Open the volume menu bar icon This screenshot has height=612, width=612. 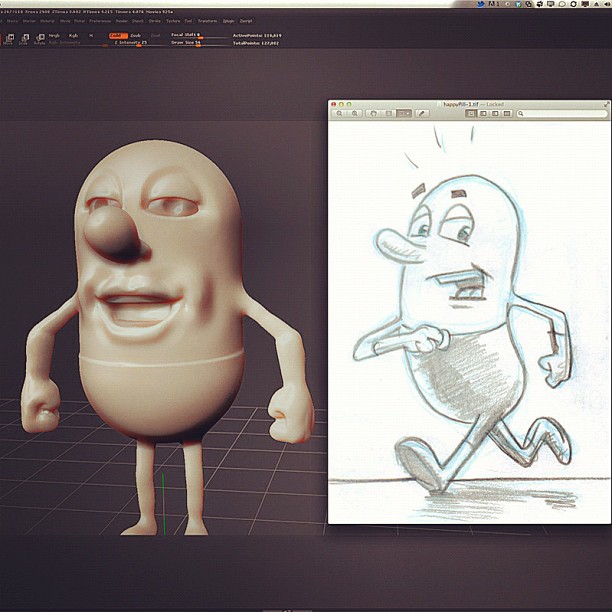pos(607,4)
